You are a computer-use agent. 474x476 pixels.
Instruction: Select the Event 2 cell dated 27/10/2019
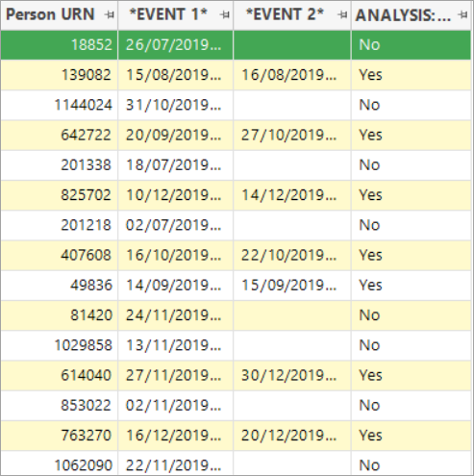[x=292, y=135]
